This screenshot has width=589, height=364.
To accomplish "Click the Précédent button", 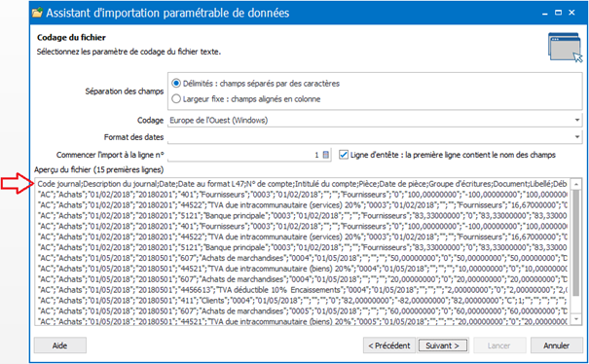I will (x=389, y=346).
